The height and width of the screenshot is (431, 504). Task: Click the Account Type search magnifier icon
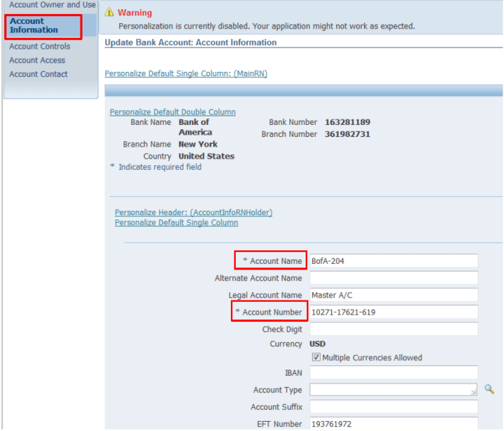[489, 389]
